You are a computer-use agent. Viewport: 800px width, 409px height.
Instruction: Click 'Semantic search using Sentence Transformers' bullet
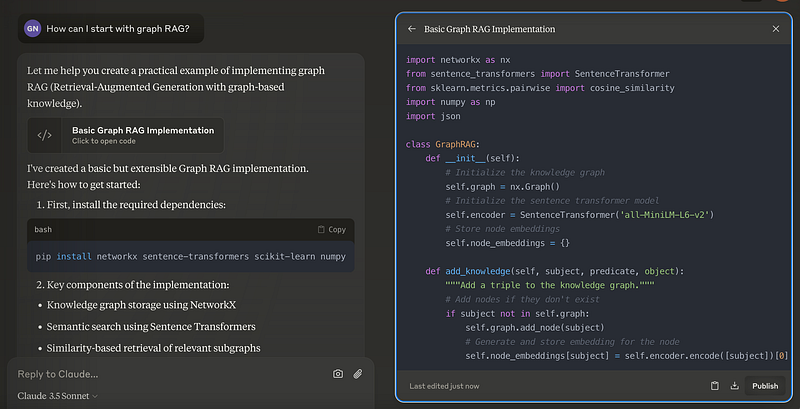[151, 326]
